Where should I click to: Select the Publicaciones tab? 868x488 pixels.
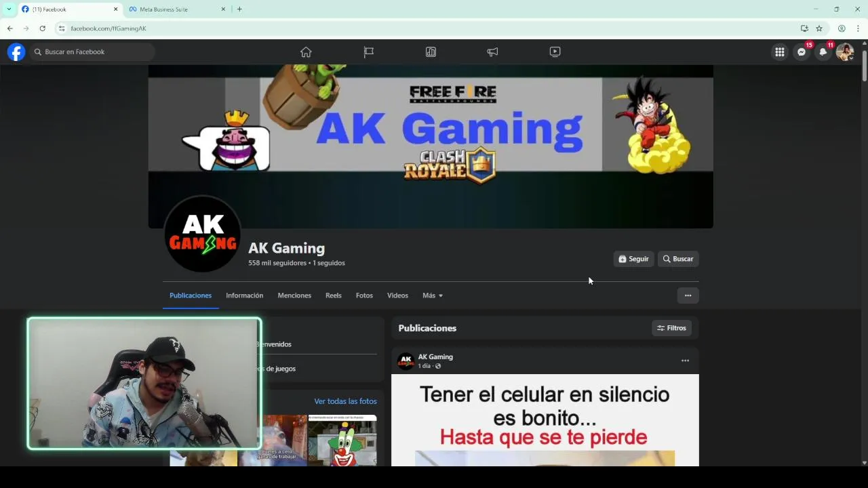(x=191, y=296)
